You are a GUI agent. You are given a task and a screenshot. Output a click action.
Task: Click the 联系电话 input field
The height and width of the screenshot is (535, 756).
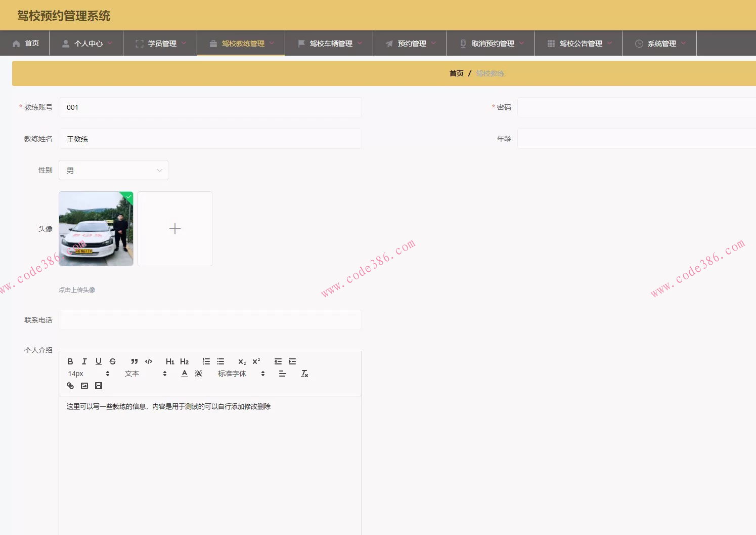click(210, 320)
